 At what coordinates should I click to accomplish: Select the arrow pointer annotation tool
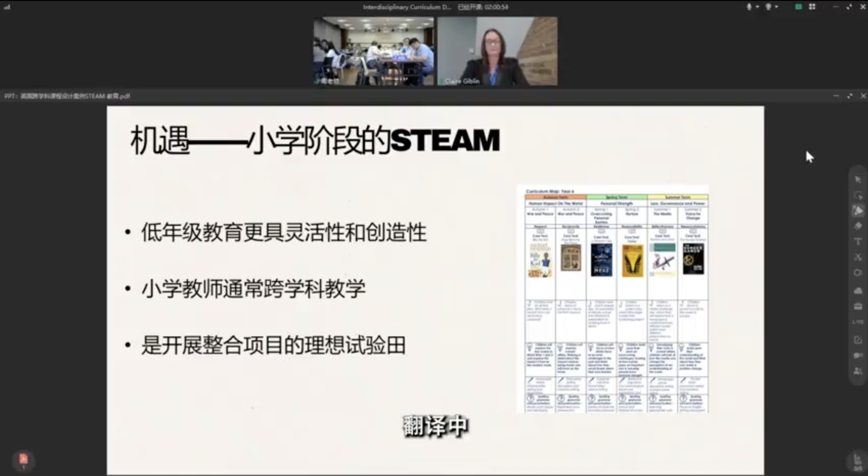(858, 179)
